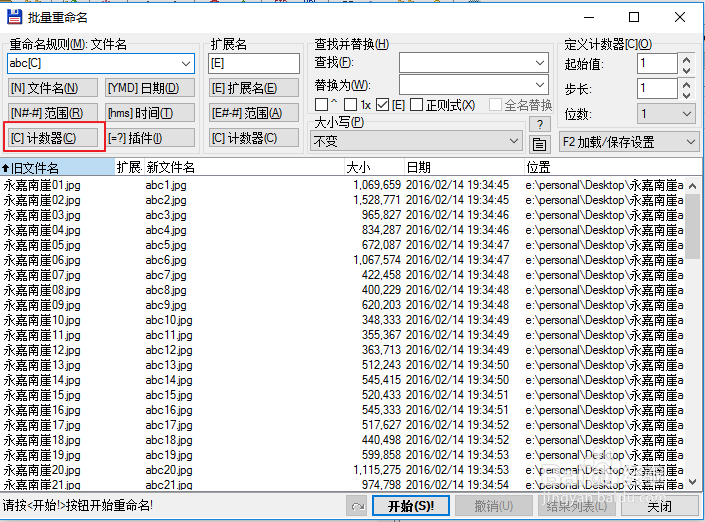Click size value 599,858
The height and width of the screenshot is (522, 705).
pyautogui.click(x=381, y=455)
